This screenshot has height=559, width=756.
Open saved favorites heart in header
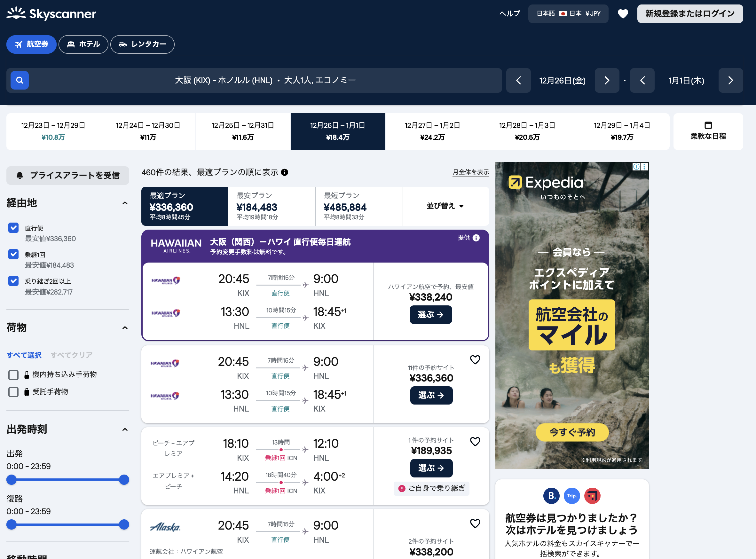click(x=623, y=13)
